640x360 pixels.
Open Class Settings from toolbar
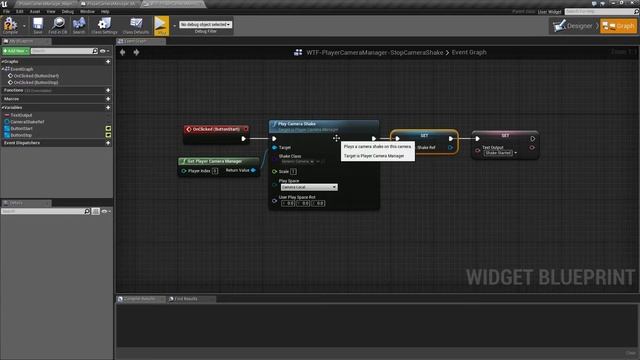104,25
